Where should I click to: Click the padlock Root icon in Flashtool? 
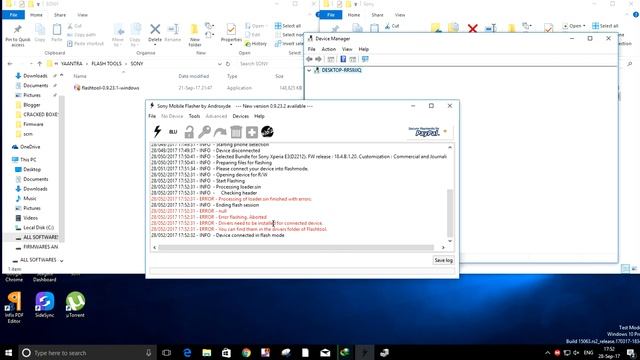189,132
